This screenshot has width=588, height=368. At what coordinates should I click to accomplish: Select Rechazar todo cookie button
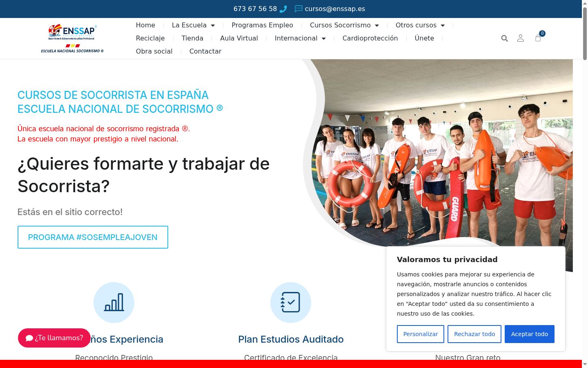474,334
